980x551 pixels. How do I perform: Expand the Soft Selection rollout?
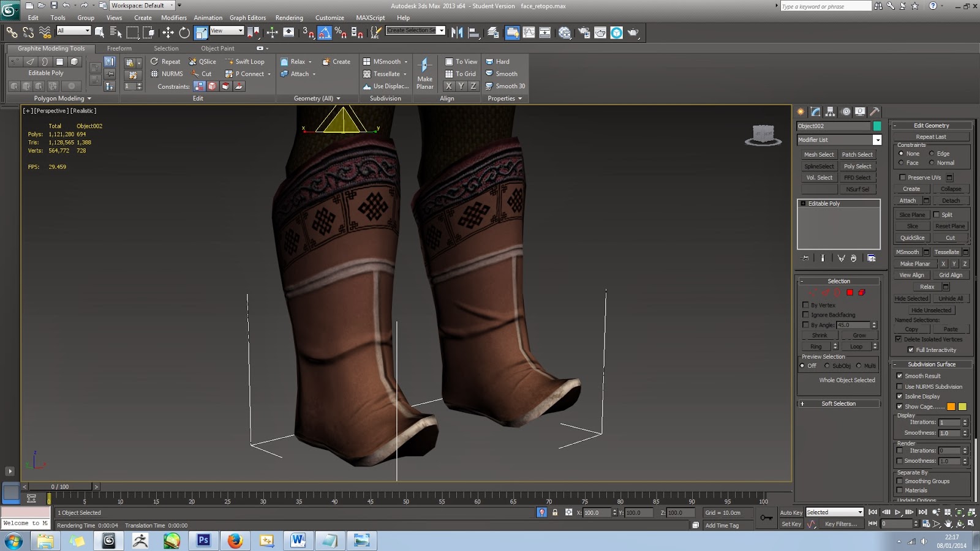coord(839,404)
